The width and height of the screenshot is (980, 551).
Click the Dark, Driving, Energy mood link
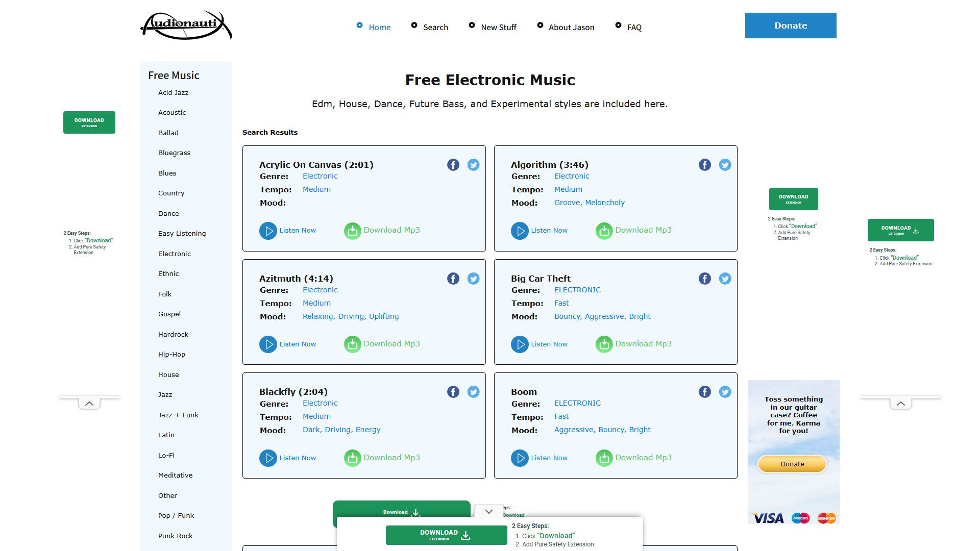click(x=341, y=430)
